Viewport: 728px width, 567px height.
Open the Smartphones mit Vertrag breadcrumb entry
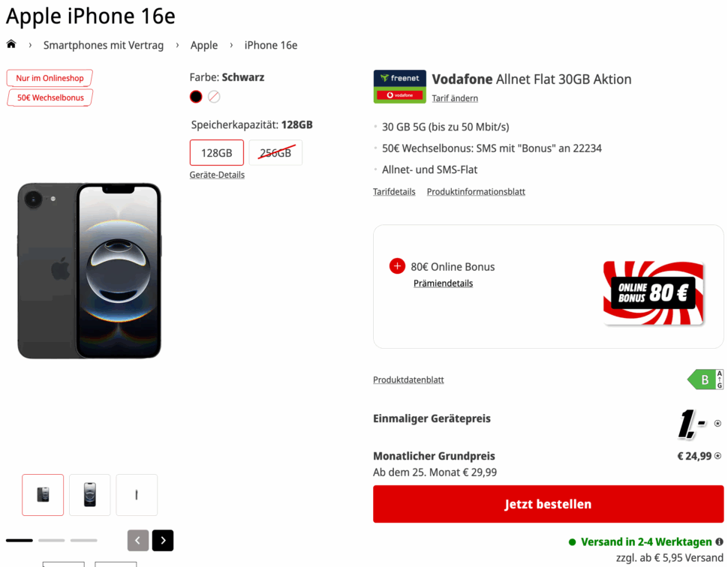pyautogui.click(x=104, y=45)
